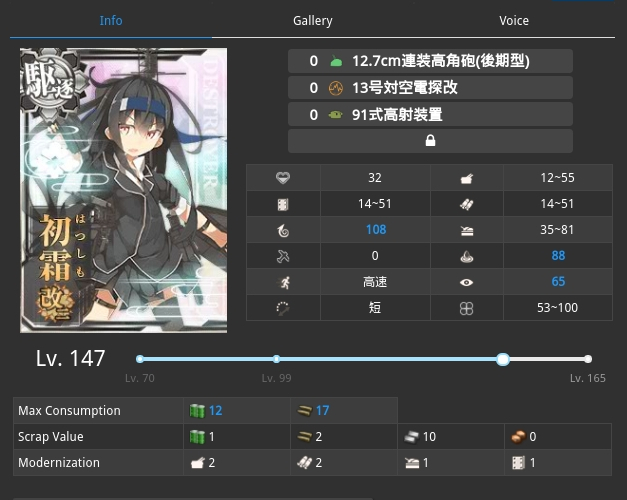
Task: Click the torpedo stat icon beside 14~51
Action: pos(467,204)
